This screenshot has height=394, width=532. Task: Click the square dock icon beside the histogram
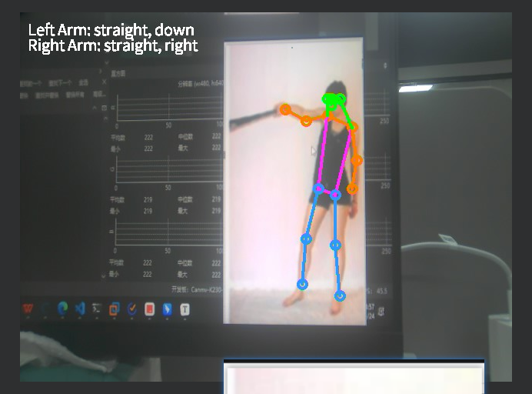[x=104, y=108]
